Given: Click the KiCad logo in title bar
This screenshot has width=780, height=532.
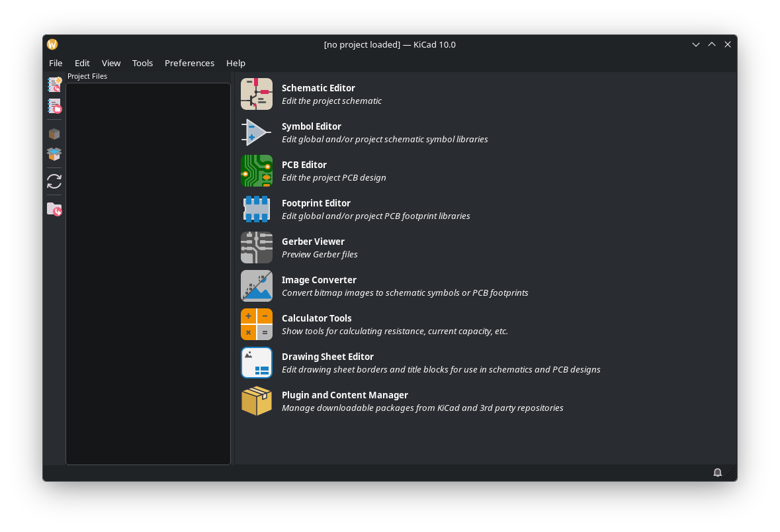Looking at the screenshot, I should (x=52, y=44).
